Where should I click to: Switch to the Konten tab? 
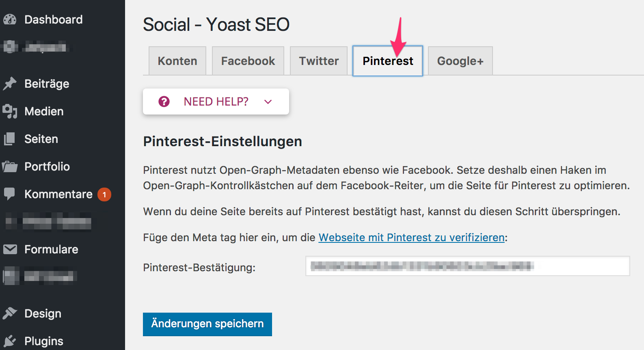click(x=177, y=61)
